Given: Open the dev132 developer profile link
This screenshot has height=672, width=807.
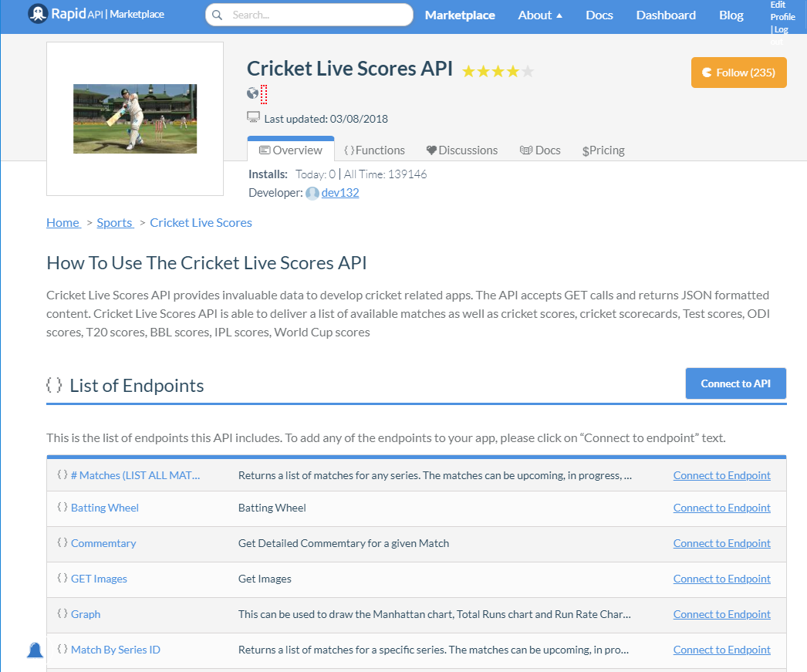Looking at the screenshot, I should point(340,193).
